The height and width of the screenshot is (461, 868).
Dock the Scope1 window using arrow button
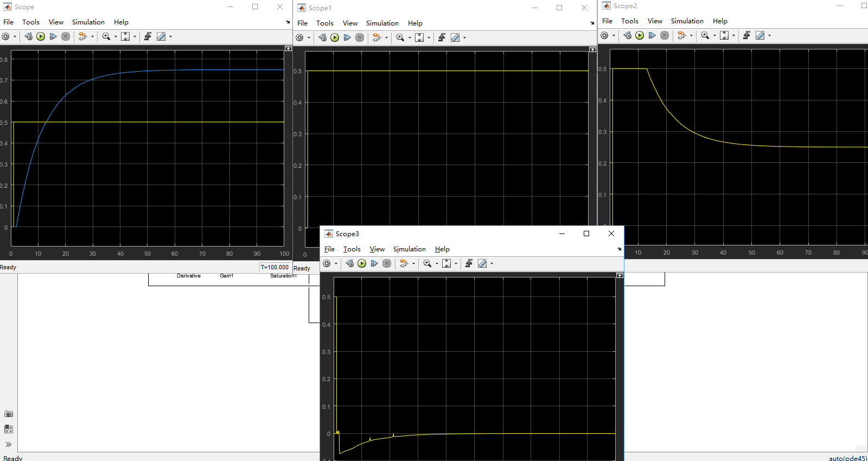click(592, 23)
